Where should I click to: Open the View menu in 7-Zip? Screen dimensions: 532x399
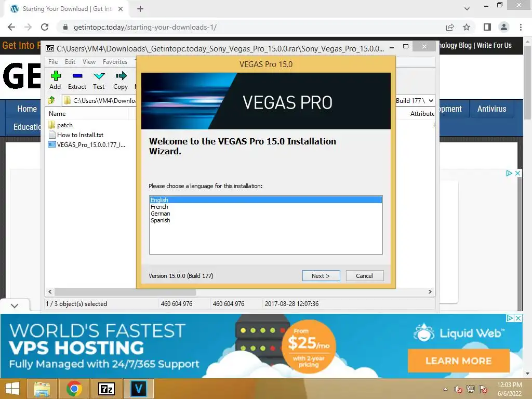coord(89,62)
